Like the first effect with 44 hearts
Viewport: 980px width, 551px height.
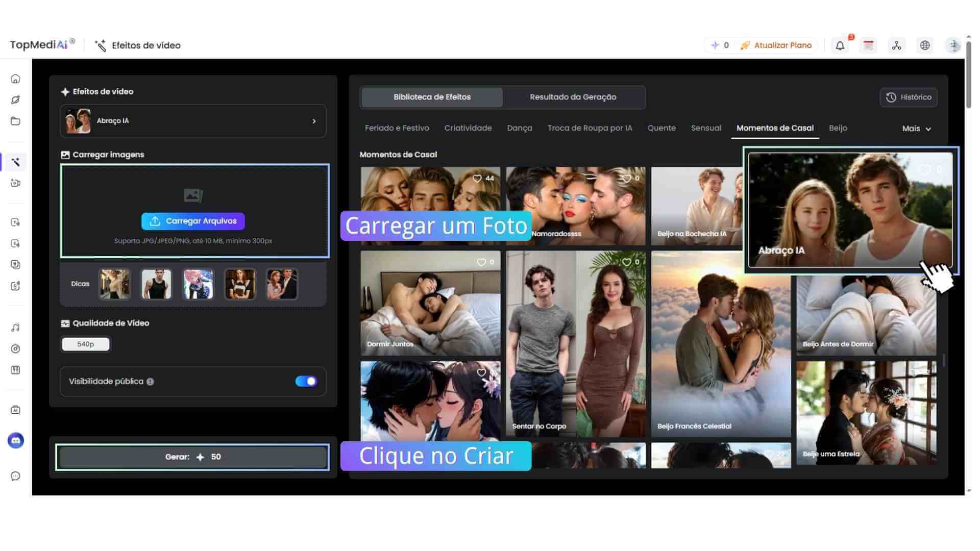click(x=477, y=178)
